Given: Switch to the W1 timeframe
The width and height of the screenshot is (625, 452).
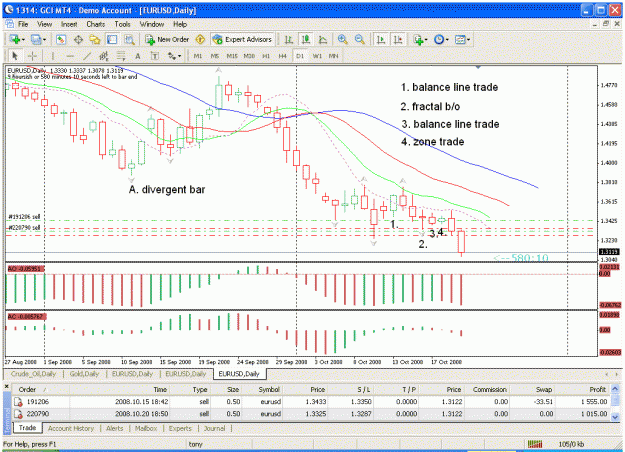Looking at the screenshot, I should pos(317,56).
